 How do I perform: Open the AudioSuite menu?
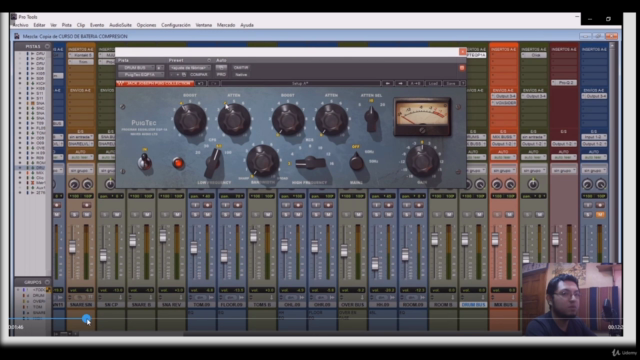coord(120,25)
